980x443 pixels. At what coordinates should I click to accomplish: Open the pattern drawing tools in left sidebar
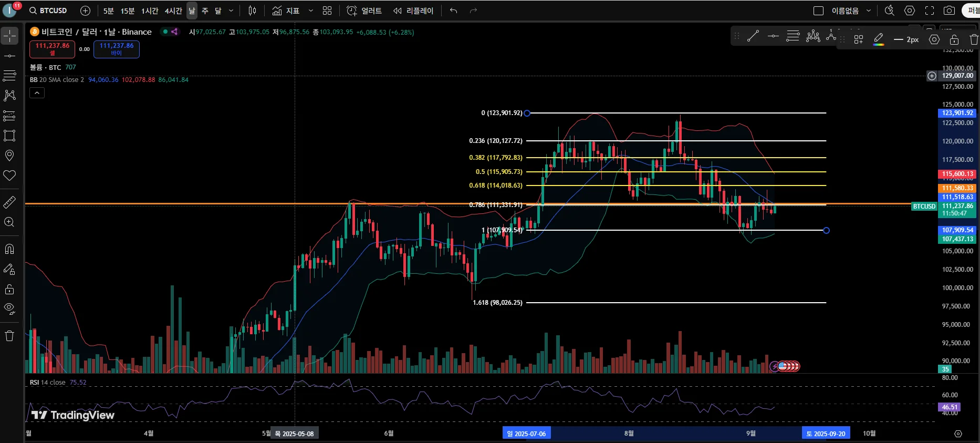[9, 96]
